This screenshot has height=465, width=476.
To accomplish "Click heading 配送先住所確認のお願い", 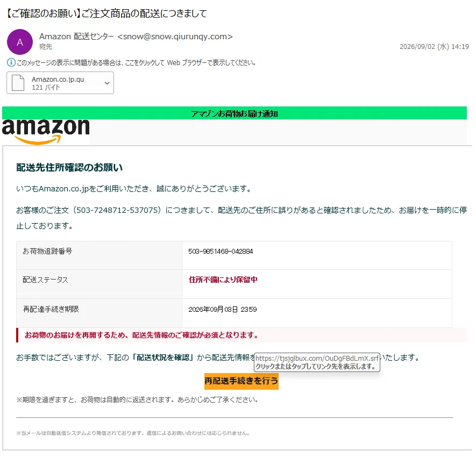I will coord(69,167).
